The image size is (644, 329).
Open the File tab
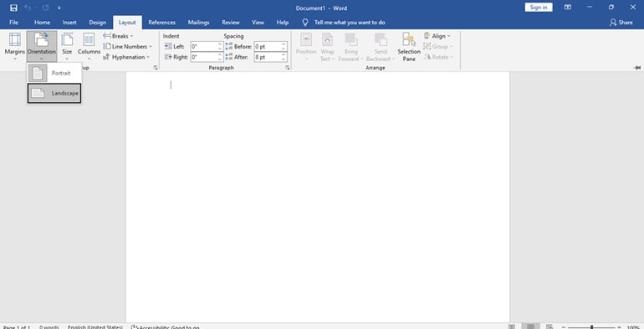tap(13, 23)
